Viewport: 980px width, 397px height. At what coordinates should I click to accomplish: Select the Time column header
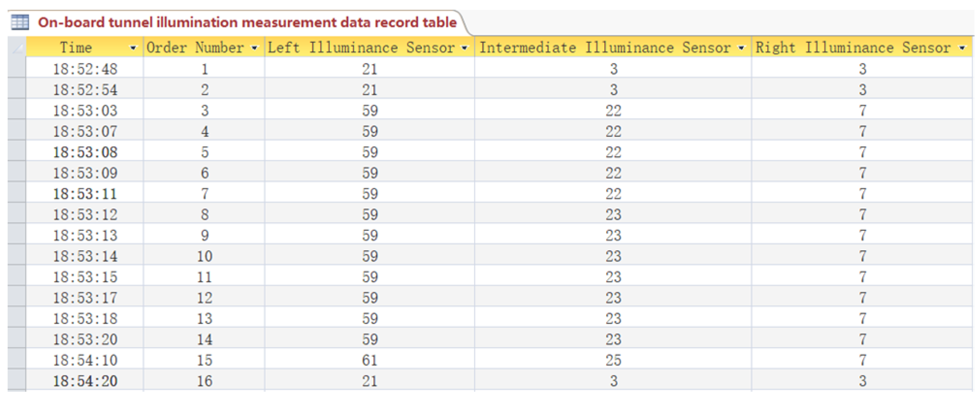pyautogui.click(x=76, y=48)
